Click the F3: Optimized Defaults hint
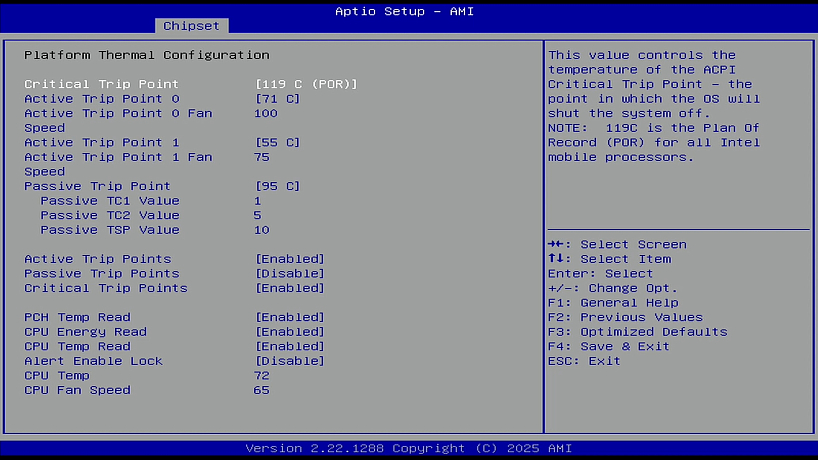The image size is (818, 460). 637,332
